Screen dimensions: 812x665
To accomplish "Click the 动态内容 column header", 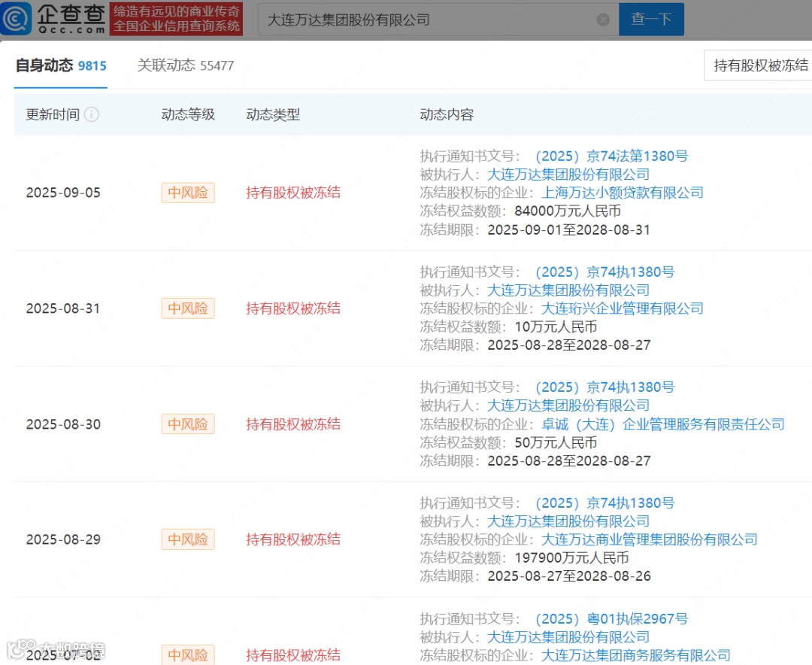I will pos(447,114).
